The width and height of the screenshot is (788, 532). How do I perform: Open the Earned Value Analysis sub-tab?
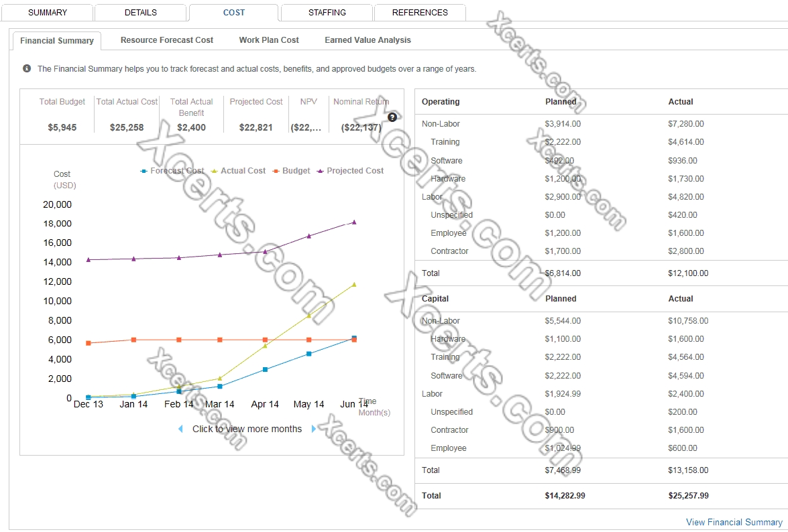(368, 40)
